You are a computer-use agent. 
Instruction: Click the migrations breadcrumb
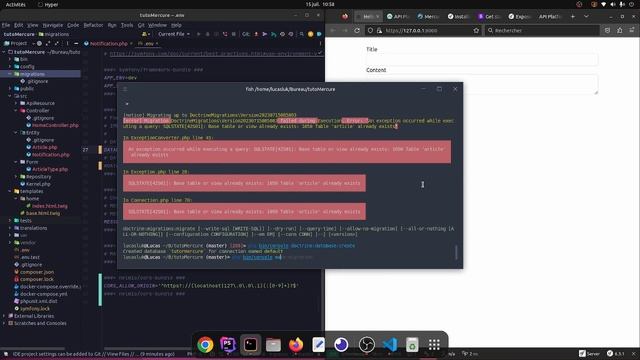click(54, 34)
